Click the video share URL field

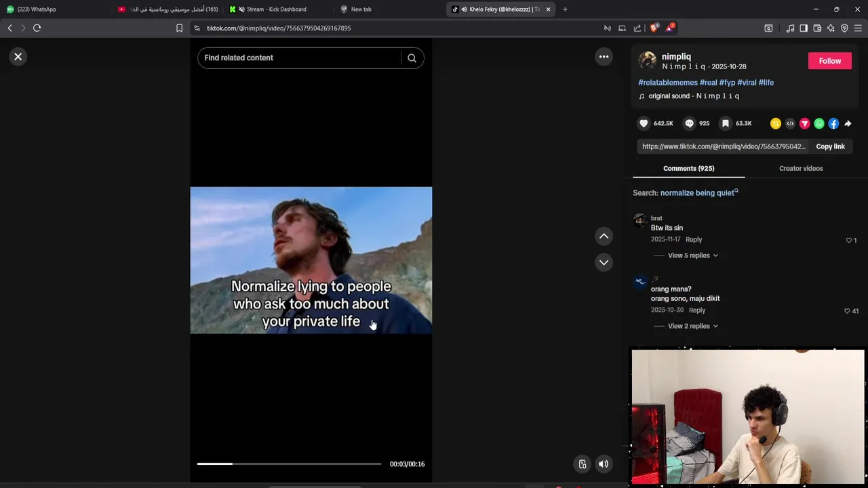[724, 146]
